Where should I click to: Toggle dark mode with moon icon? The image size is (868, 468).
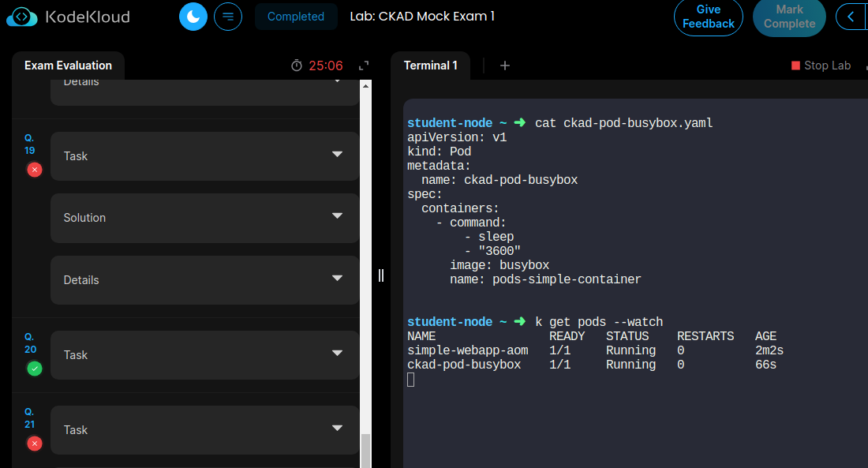tap(193, 17)
